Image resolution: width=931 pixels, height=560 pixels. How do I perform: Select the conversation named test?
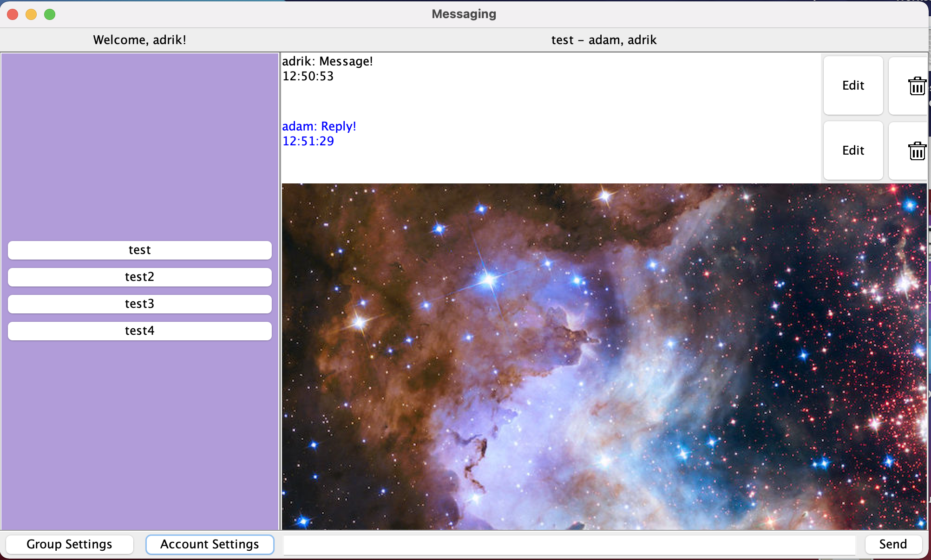click(139, 250)
